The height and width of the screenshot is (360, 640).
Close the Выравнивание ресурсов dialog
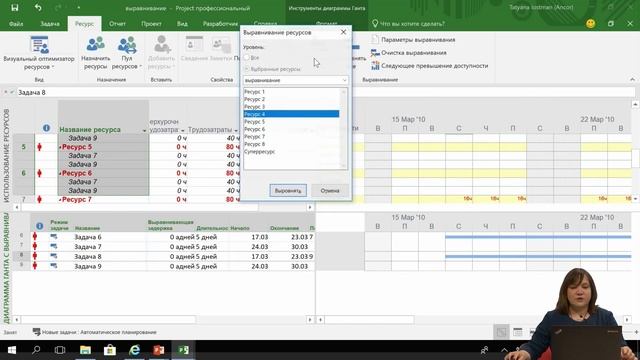[343, 32]
